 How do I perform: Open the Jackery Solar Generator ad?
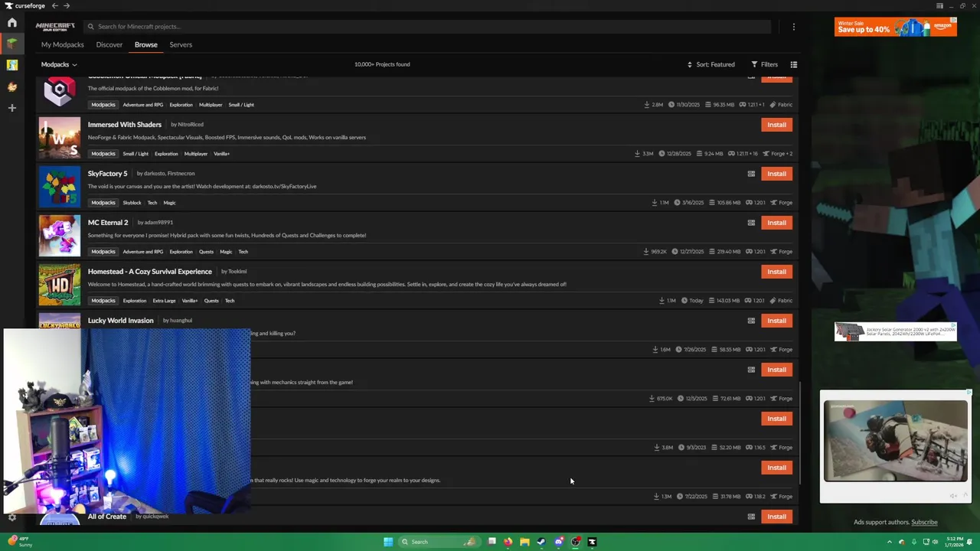coord(896,331)
